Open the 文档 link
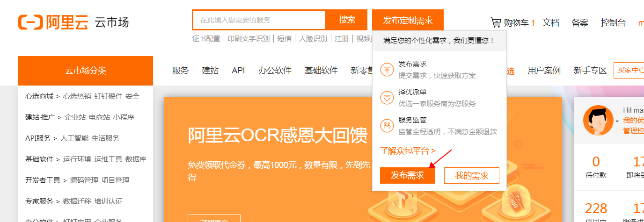This screenshot has width=644, height=222. (551, 22)
